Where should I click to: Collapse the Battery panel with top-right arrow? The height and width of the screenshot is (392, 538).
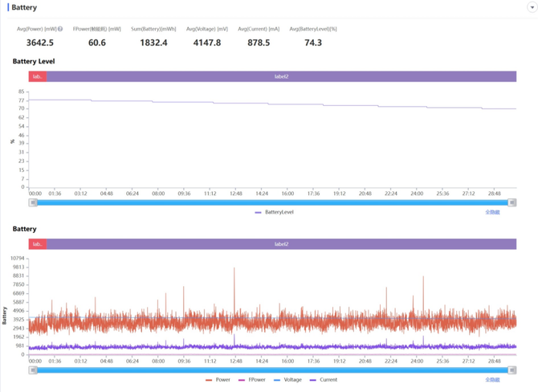pyautogui.click(x=532, y=7)
